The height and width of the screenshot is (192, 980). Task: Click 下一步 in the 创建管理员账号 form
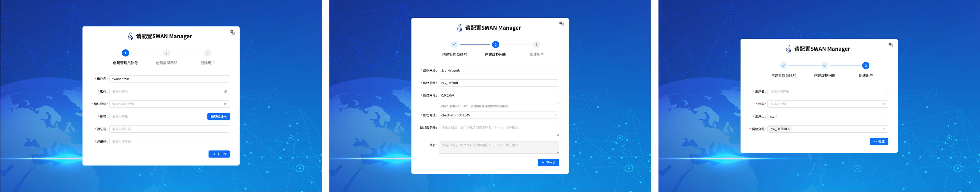tap(219, 154)
